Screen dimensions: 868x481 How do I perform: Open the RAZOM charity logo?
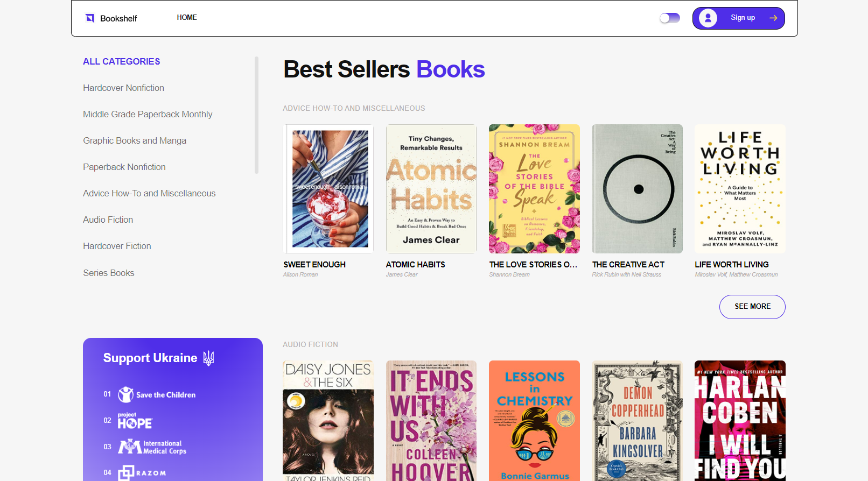pyautogui.click(x=142, y=473)
